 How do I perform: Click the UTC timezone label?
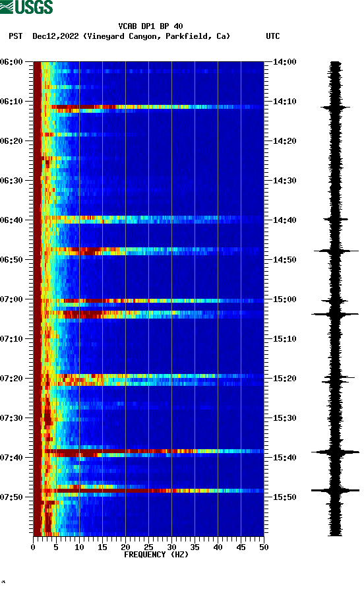(273, 36)
